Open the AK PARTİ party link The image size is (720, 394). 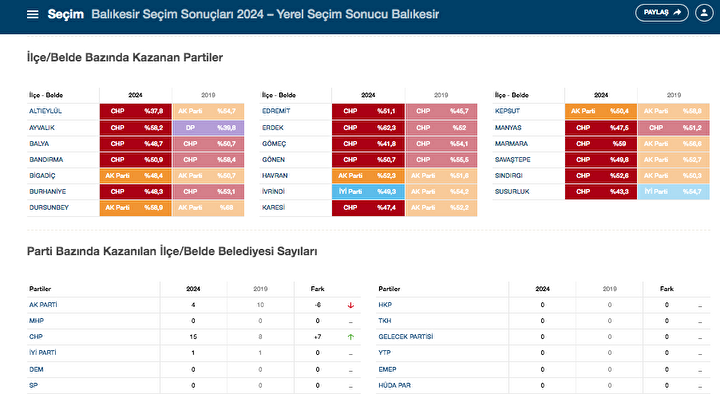pos(43,305)
